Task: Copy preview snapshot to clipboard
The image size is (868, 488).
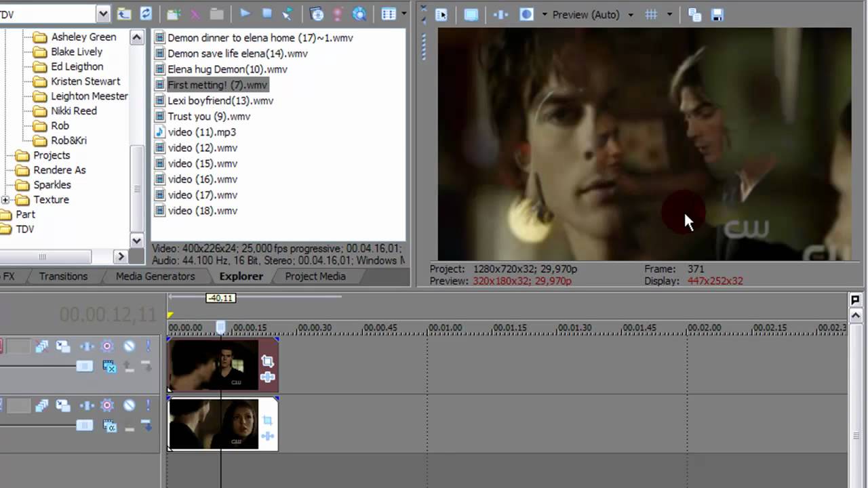Action: (694, 14)
